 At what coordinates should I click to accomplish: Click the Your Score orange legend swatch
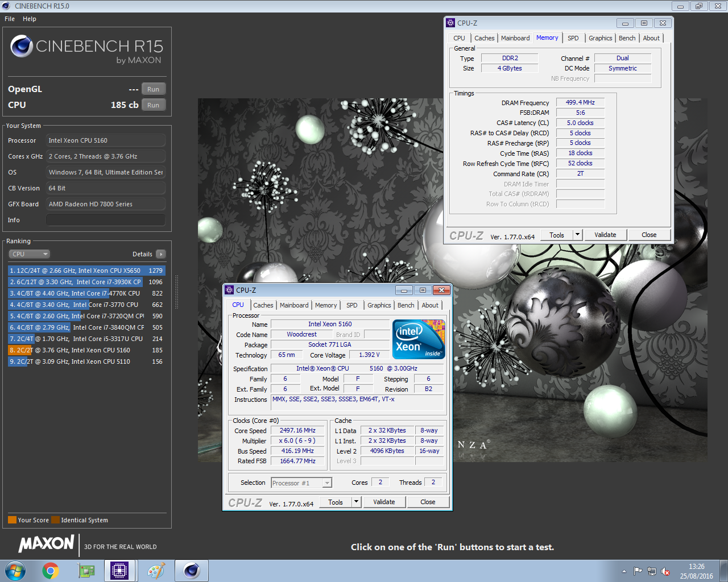(x=12, y=519)
